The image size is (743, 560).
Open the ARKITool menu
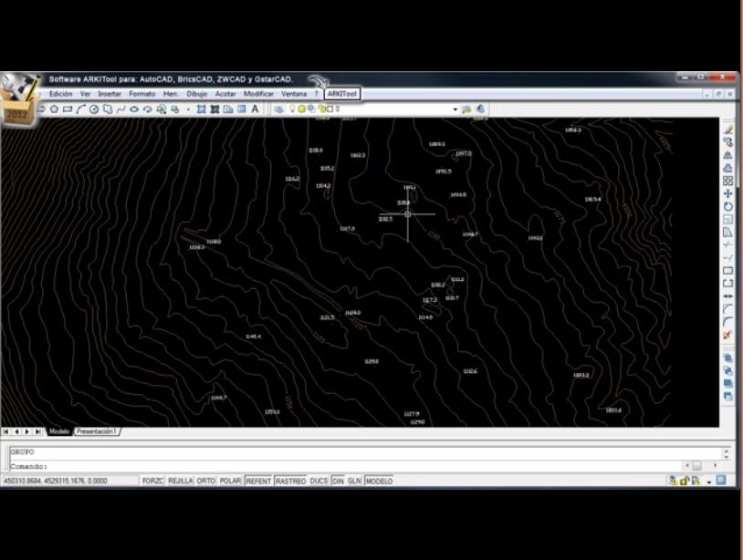tap(341, 94)
